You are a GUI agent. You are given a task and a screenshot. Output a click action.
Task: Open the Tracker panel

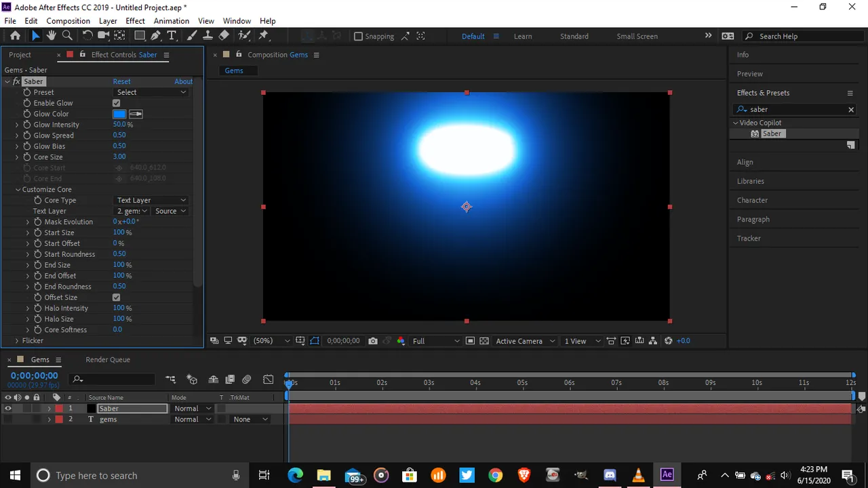pos(749,239)
